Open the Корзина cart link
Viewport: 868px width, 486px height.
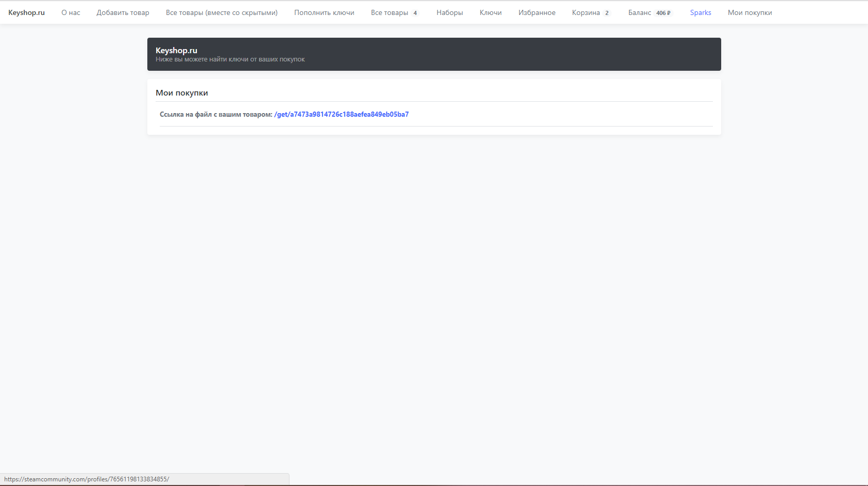pyautogui.click(x=586, y=12)
